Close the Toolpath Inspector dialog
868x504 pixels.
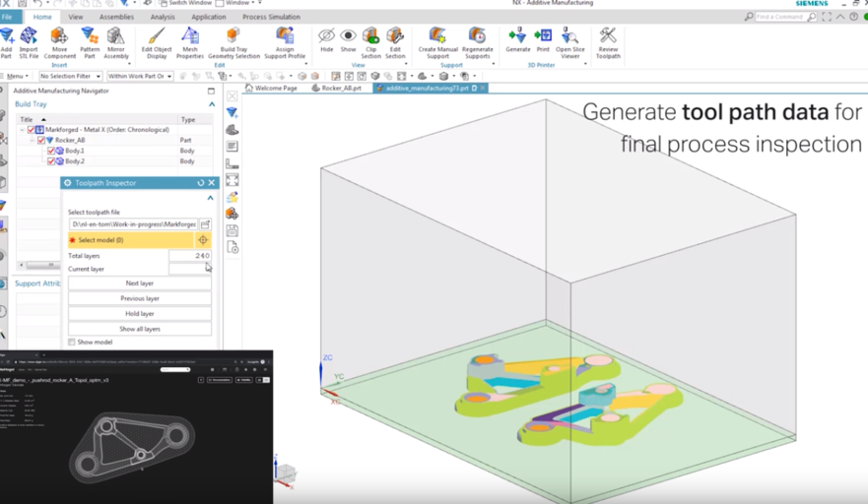point(212,182)
